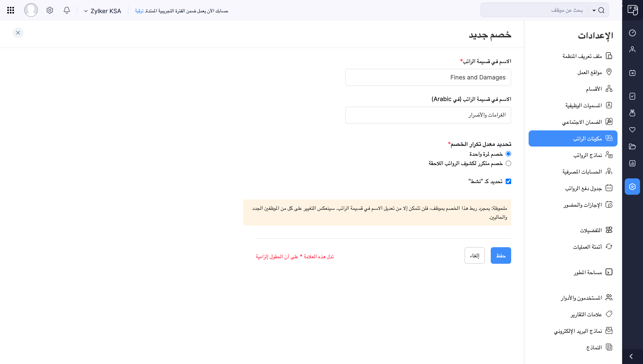Open the employees person icon in right rail
The width and height of the screenshot is (643, 364).
pos(632,49)
